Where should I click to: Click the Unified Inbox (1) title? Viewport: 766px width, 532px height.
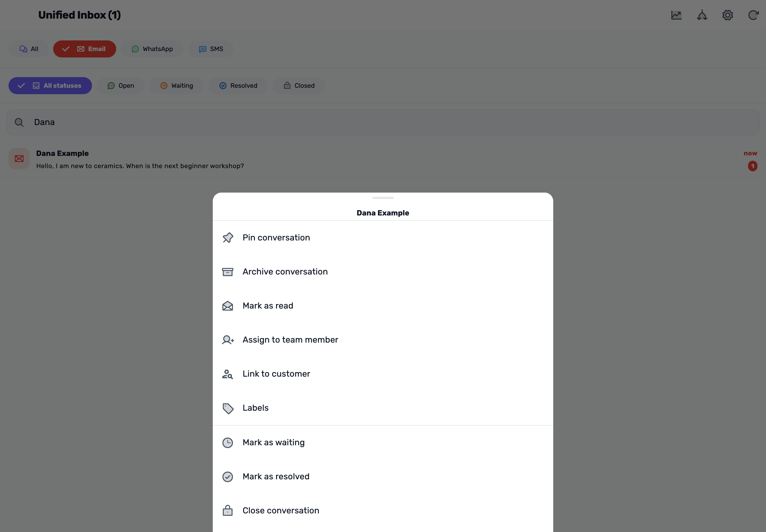point(79,15)
